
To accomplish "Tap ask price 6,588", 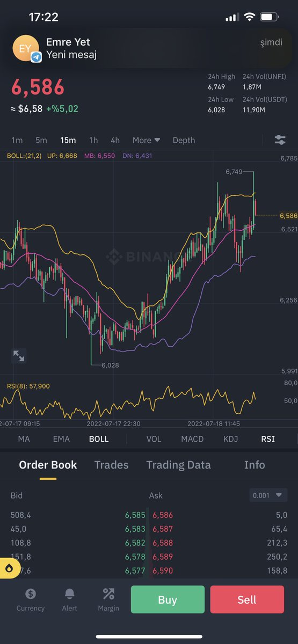I will (x=163, y=543).
